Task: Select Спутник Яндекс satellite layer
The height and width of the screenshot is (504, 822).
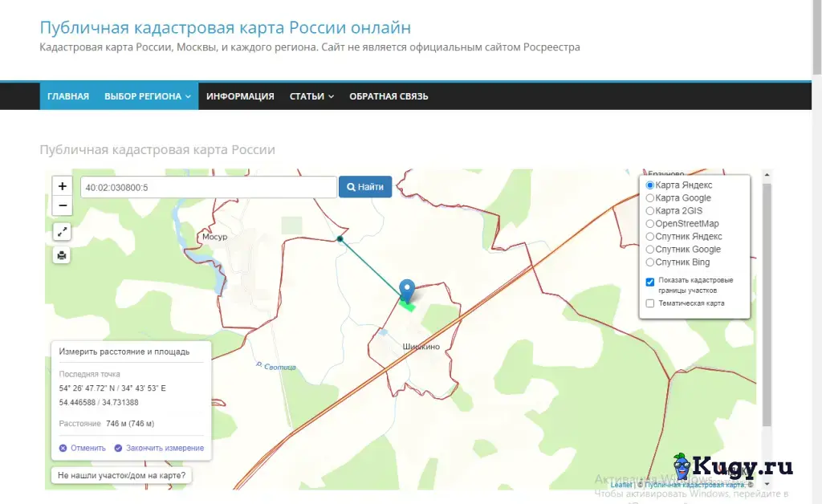Action: pos(650,236)
